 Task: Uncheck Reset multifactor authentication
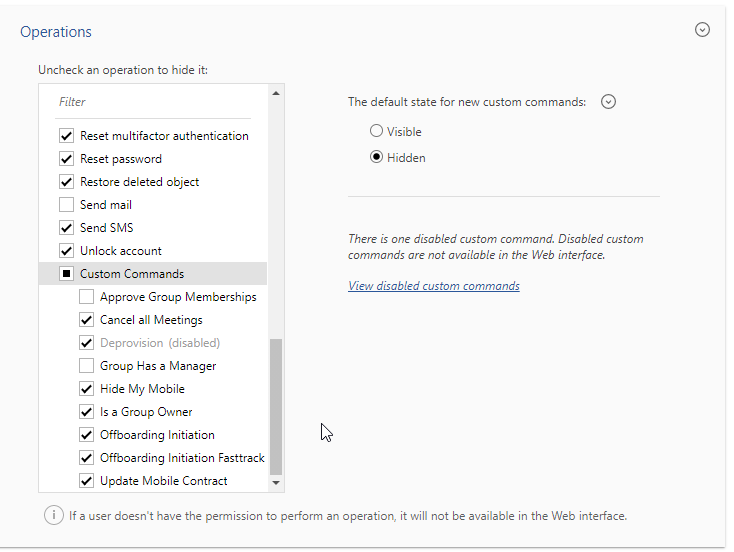67,136
